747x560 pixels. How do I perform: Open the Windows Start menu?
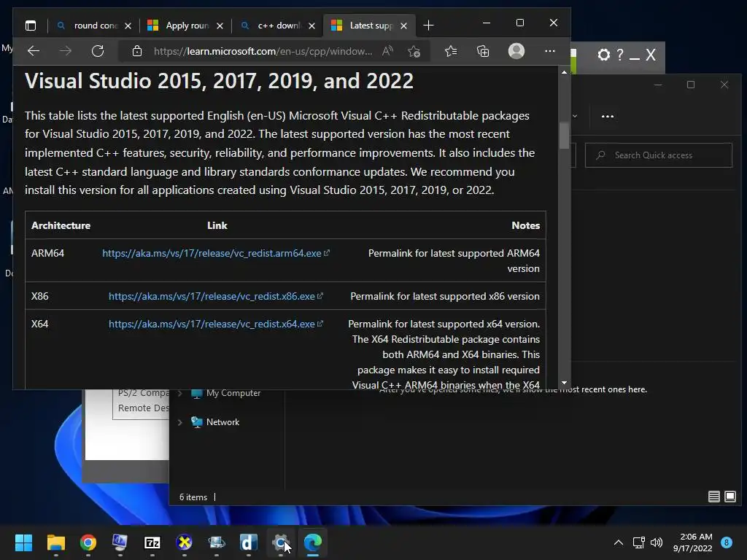pyautogui.click(x=23, y=542)
